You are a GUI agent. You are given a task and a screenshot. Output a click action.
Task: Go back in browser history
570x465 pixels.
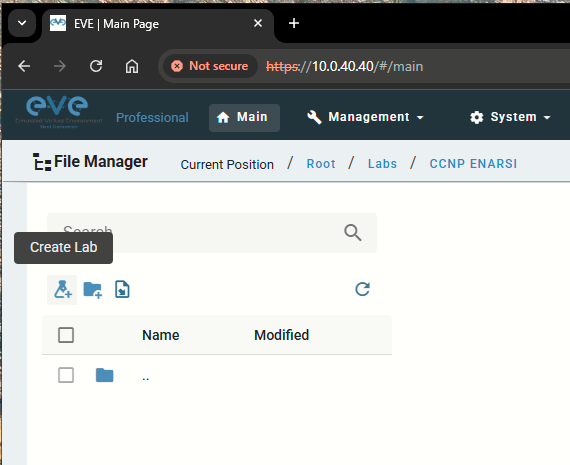point(24,66)
